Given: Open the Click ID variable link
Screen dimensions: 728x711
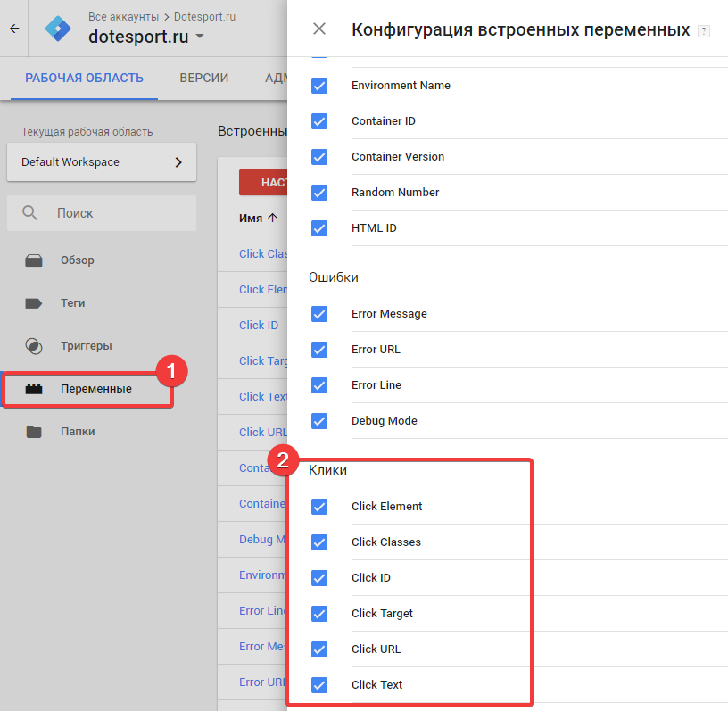Looking at the screenshot, I should 259,325.
